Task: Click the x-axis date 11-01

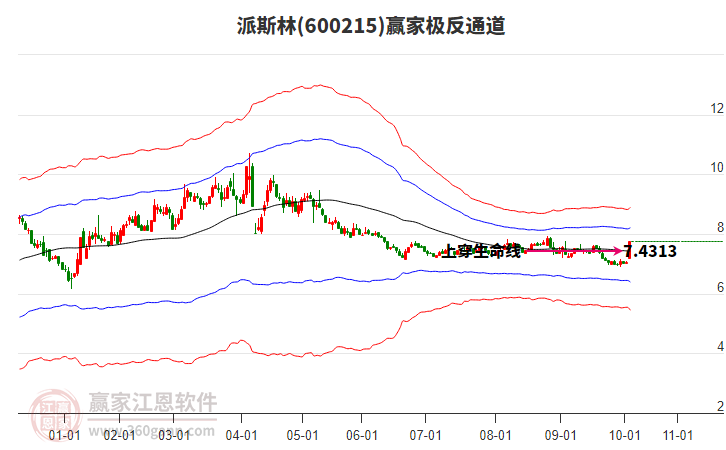Action: [x=678, y=435]
